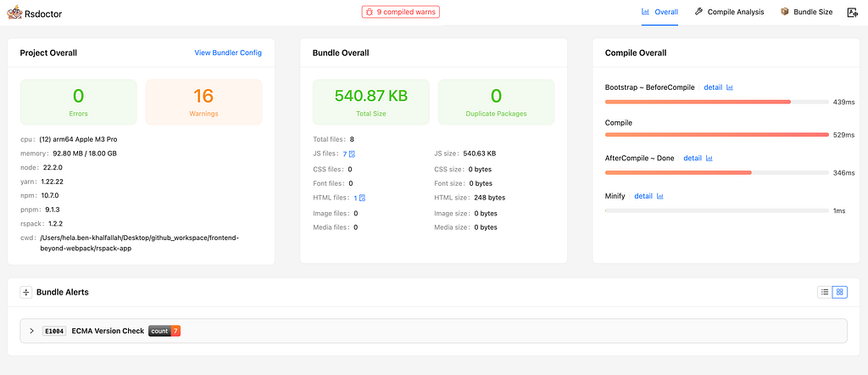Open the JS files list icon
868x375 pixels.
coord(352,154)
